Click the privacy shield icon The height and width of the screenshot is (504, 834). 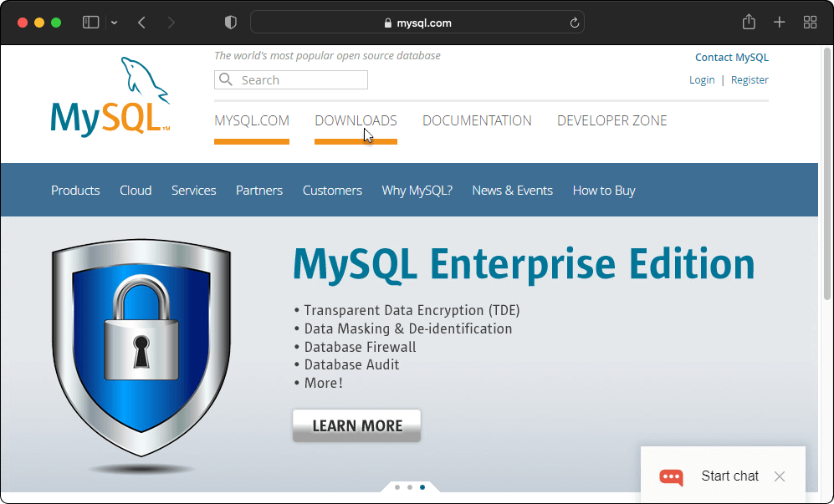point(230,22)
